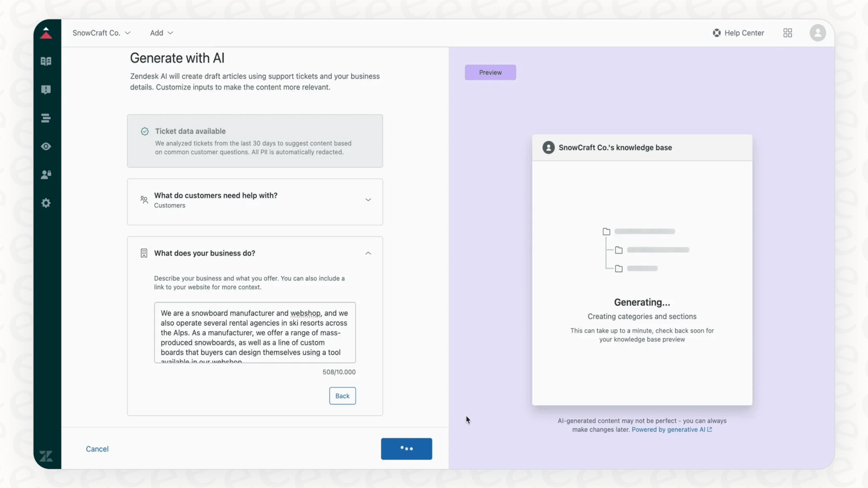Click inside the business description text box
Screen dimensions: 868x488
coord(255,333)
